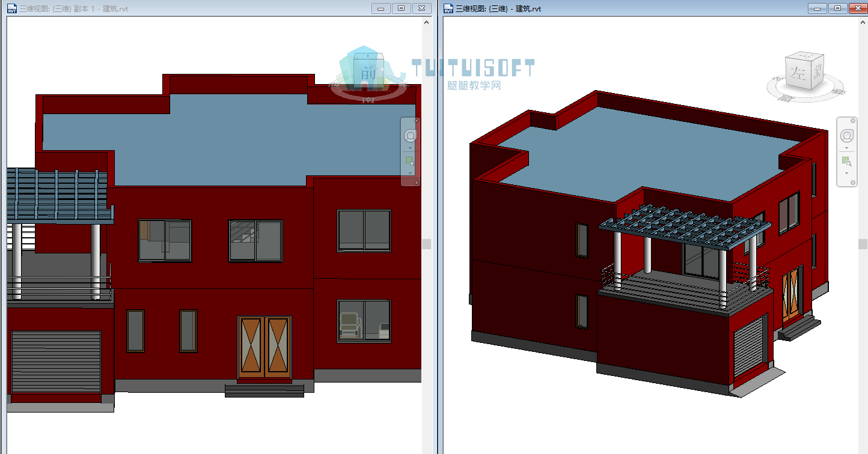The image size is (868, 454).
Task: Click the right view's scroll up arrow
Action: [863, 22]
